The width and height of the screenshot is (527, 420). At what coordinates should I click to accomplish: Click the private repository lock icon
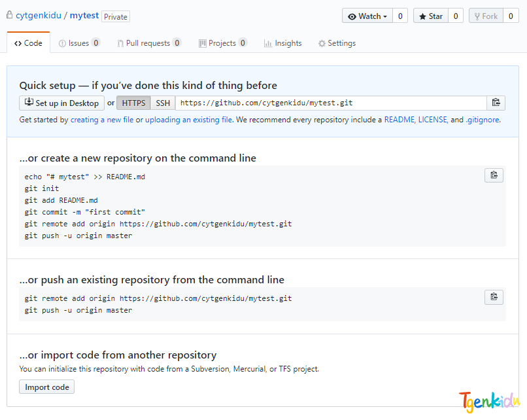(9, 15)
